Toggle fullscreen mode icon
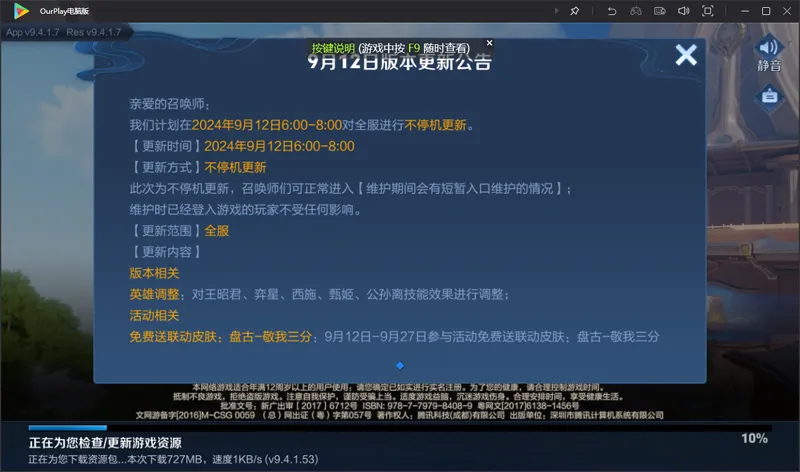The image size is (800, 472). click(x=708, y=10)
